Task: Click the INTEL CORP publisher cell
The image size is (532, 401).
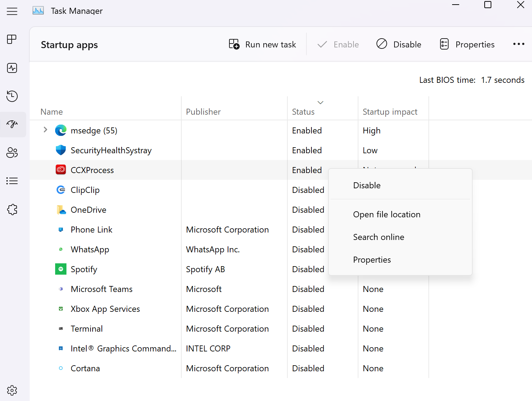Action: tap(208, 349)
